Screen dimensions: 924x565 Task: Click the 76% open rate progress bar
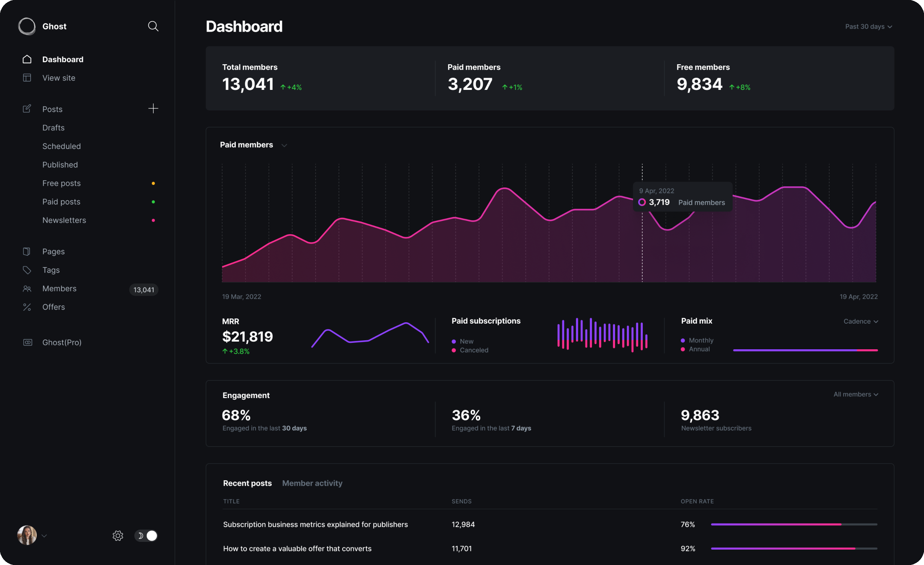pyautogui.click(x=794, y=524)
